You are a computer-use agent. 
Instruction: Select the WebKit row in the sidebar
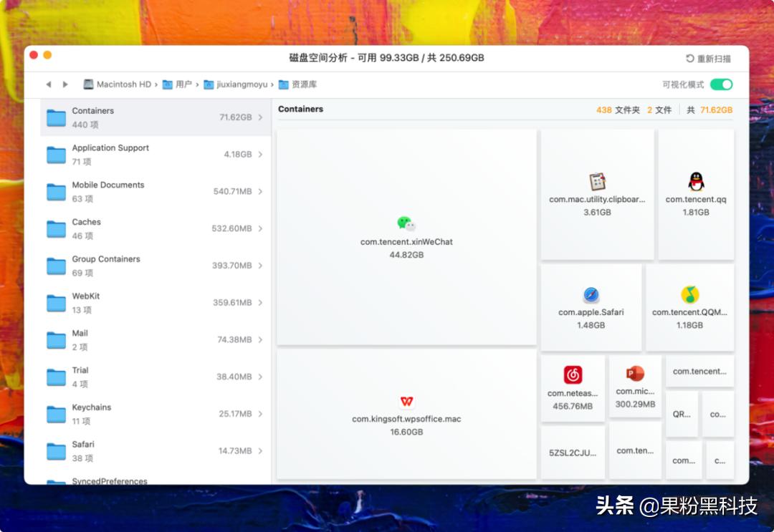coord(143,302)
